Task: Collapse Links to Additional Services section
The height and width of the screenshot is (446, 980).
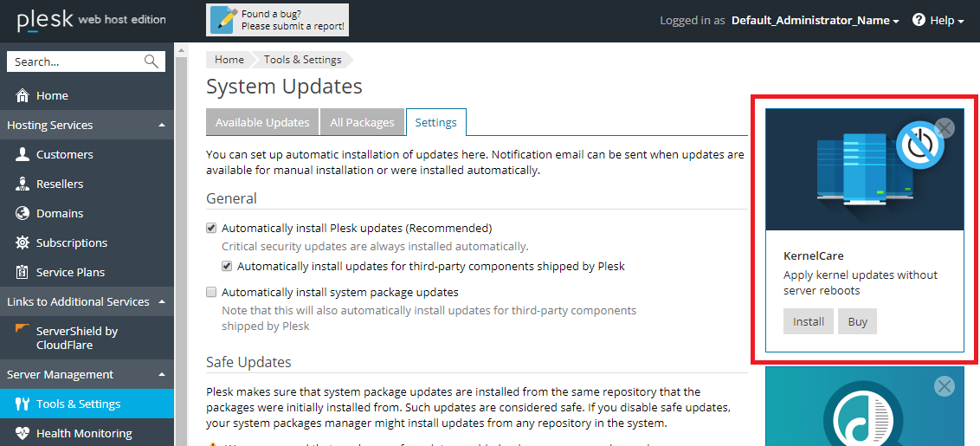Action: tap(162, 302)
